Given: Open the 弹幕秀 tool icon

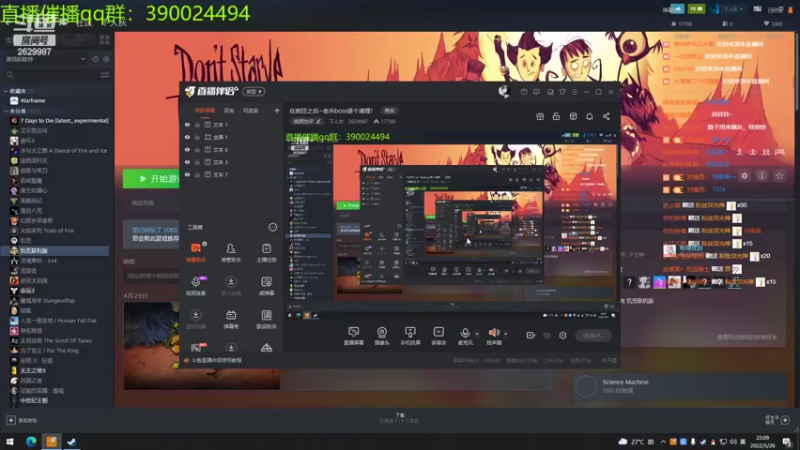Looking at the screenshot, I should (x=231, y=319).
